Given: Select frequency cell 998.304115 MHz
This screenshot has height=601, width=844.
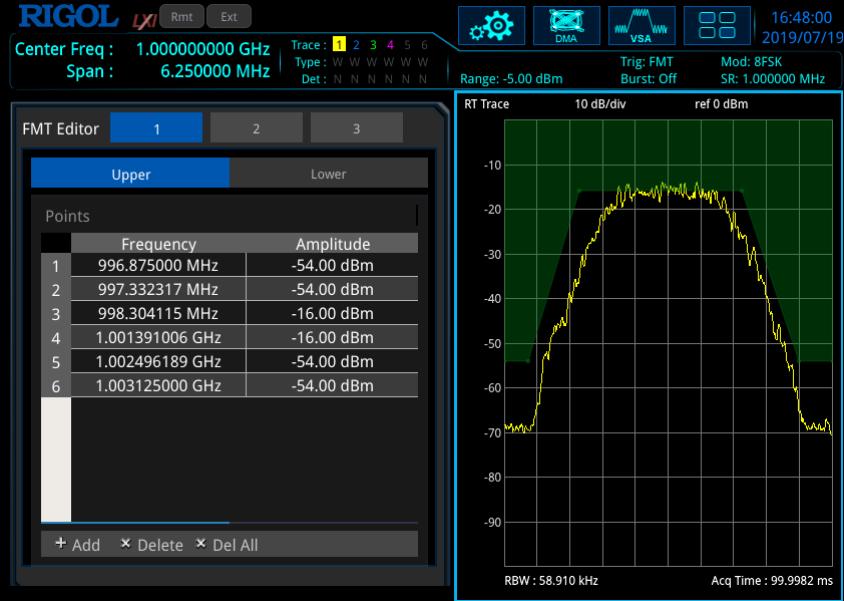Looking at the screenshot, I should [x=158, y=313].
